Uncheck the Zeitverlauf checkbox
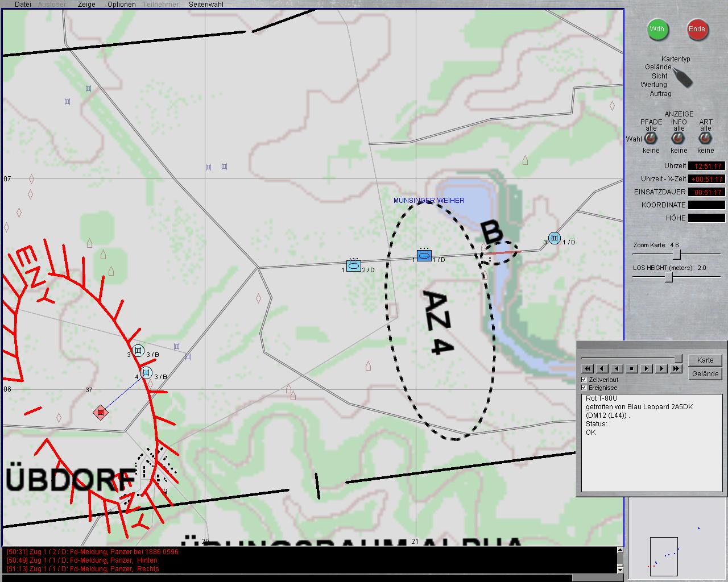The height and width of the screenshot is (582, 728). tap(584, 379)
